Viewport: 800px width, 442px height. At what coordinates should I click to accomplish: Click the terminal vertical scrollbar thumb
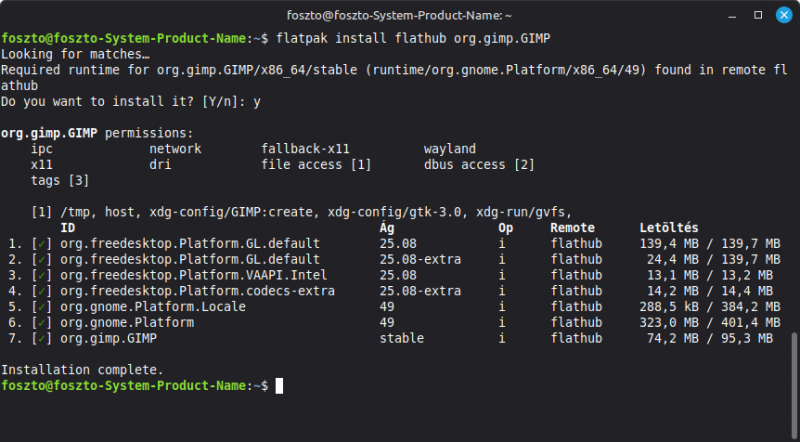click(x=794, y=385)
